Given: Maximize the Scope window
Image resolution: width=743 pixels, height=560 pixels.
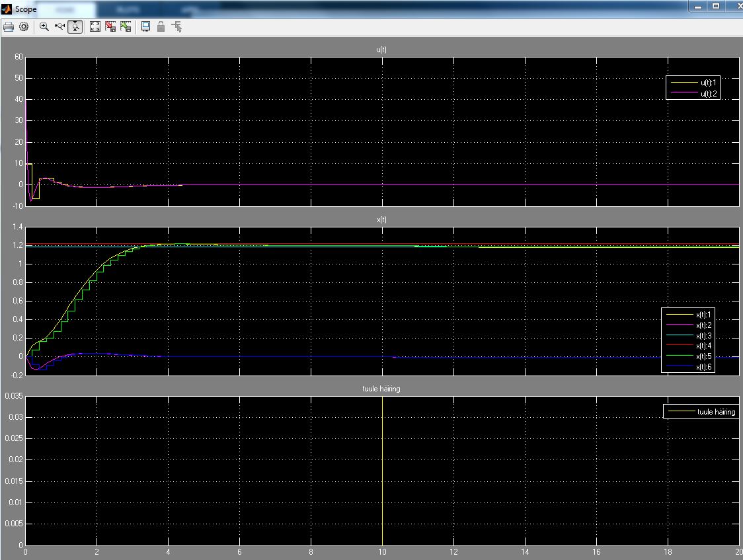Looking at the screenshot, I should tap(716, 7).
